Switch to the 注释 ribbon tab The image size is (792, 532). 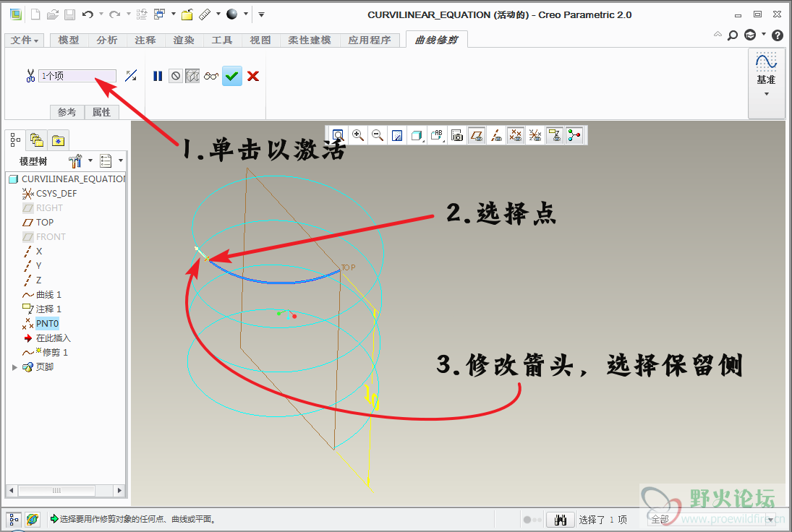click(145, 40)
